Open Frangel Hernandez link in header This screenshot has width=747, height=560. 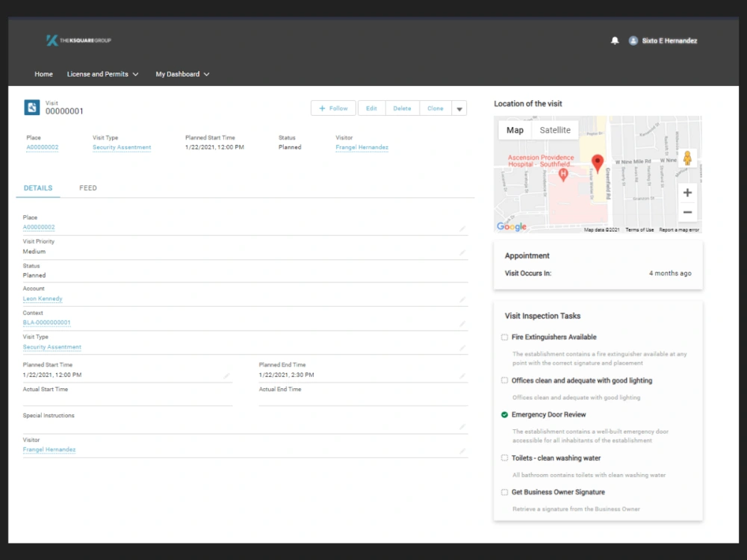(362, 148)
